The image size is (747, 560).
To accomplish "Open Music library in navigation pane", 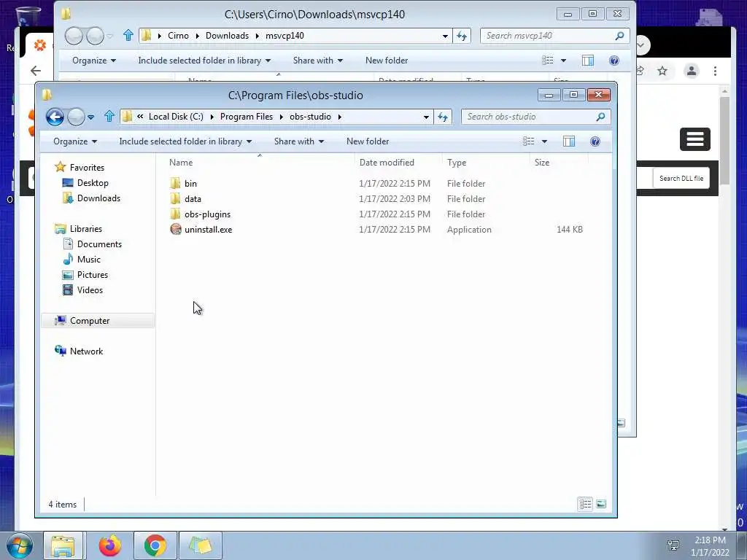I will point(88,260).
